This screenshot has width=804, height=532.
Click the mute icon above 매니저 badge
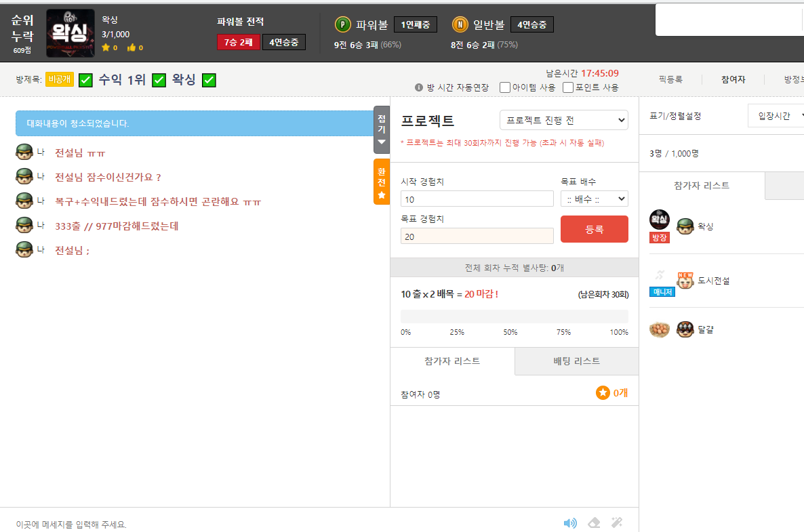(660, 274)
